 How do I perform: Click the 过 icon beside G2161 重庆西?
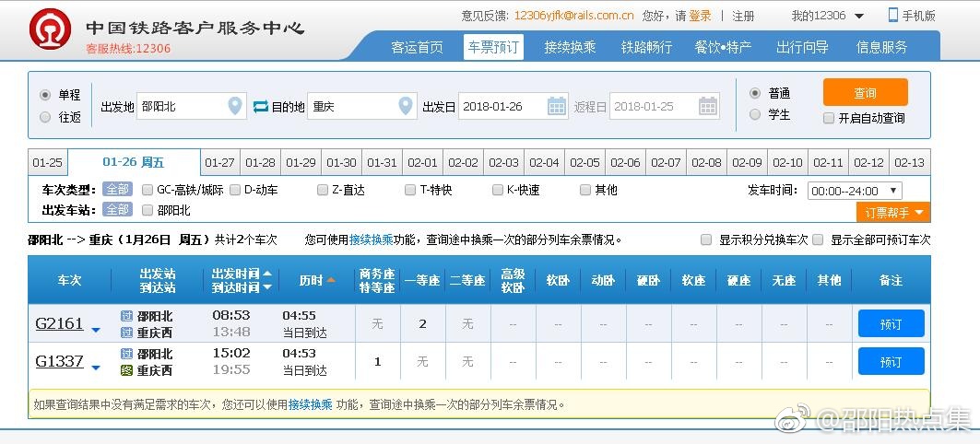point(127,333)
